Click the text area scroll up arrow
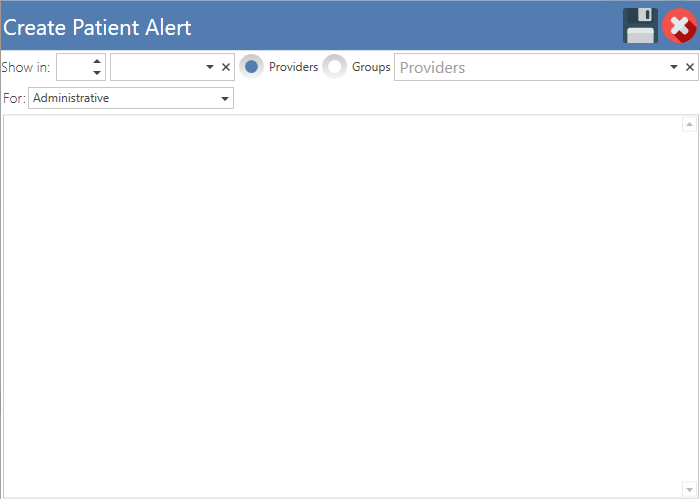700x499 pixels. (x=689, y=124)
